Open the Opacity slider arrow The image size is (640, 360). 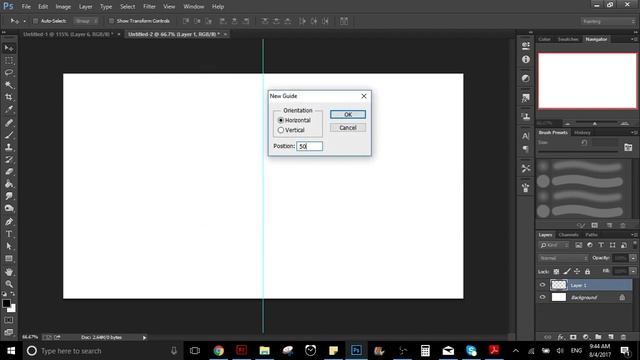pos(633,258)
